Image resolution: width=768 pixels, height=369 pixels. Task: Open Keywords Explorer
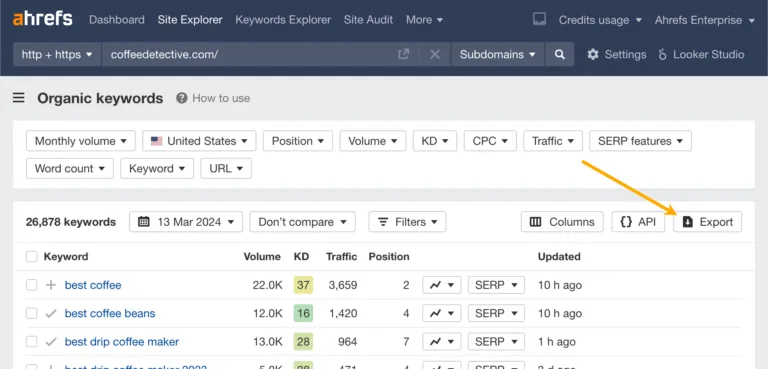tap(283, 20)
